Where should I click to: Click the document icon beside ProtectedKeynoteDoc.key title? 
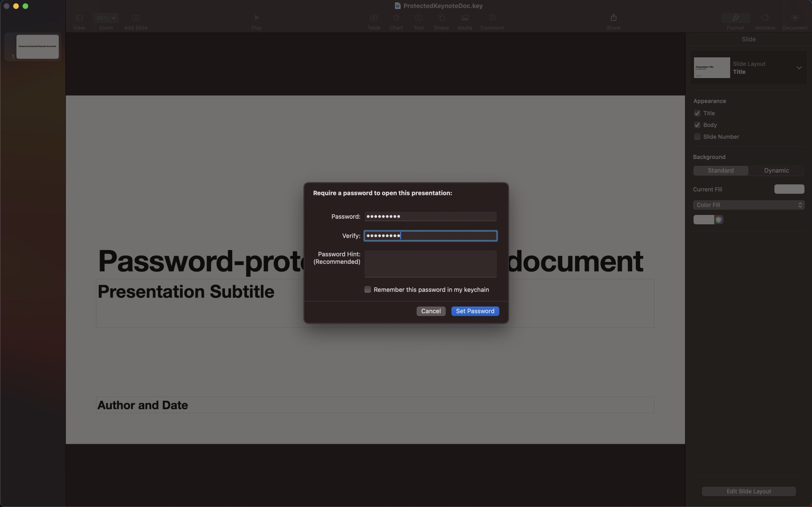pyautogui.click(x=397, y=6)
